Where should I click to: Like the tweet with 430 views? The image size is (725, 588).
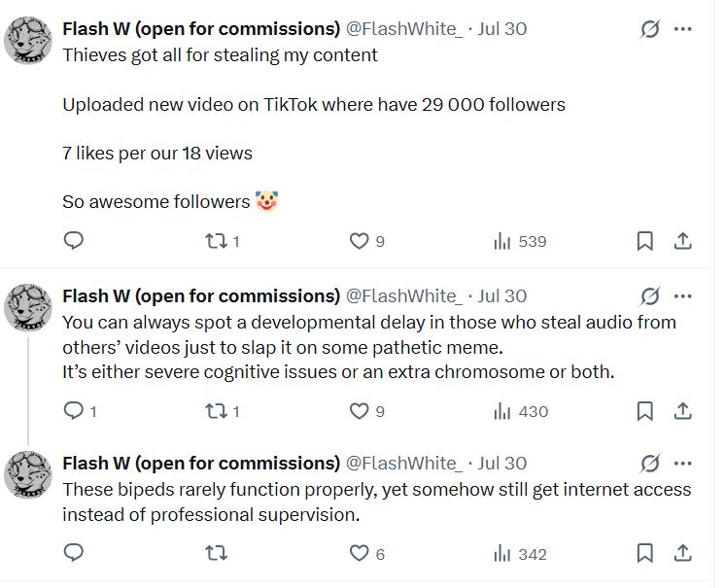pos(360,411)
